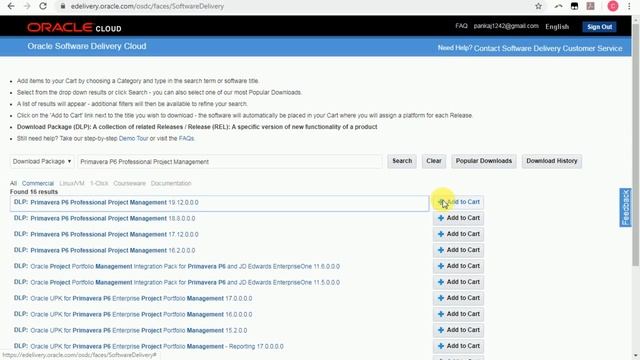Select the Courseware filter tab
The image size is (640, 360).
[129, 183]
